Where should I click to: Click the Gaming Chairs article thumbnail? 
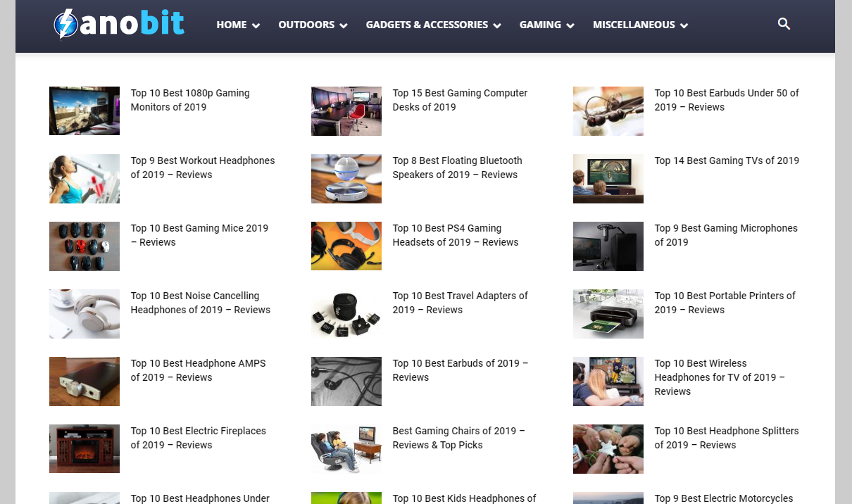tap(346, 448)
